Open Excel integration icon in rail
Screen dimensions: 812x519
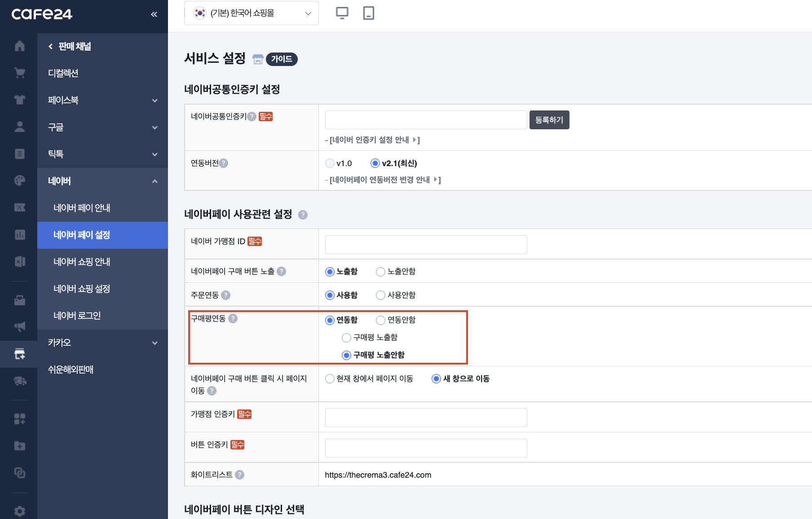point(19,261)
